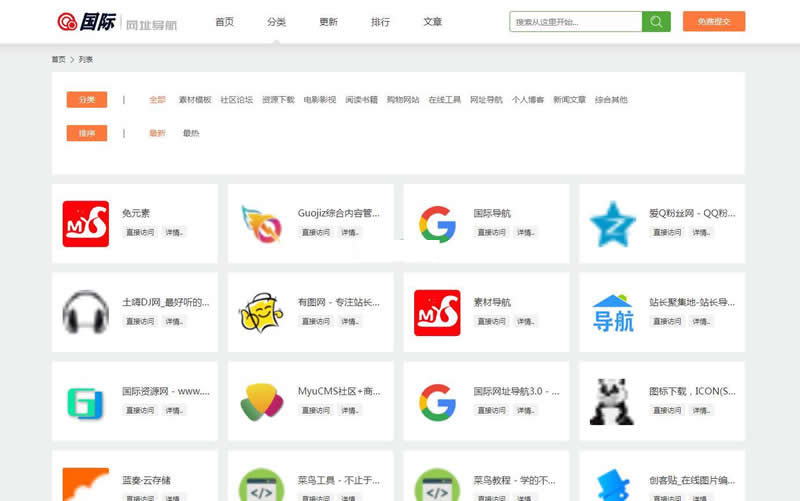The width and height of the screenshot is (800, 501).
Task: Click 直接访问 under 站长聚集地
Action: [667, 321]
